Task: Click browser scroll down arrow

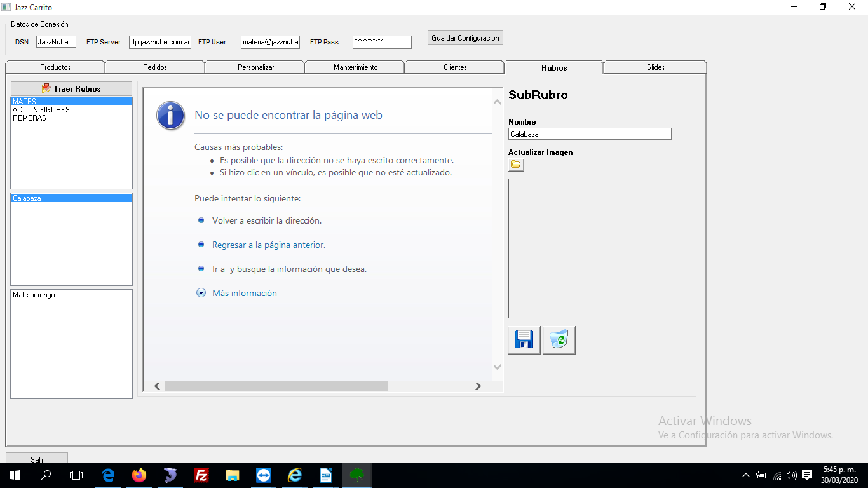Action: click(497, 367)
